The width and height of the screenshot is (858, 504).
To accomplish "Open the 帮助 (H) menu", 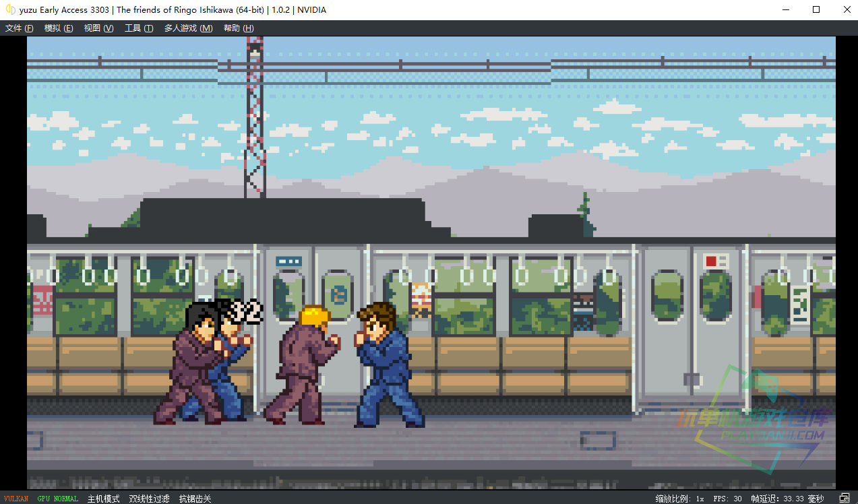I will [239, 28].
